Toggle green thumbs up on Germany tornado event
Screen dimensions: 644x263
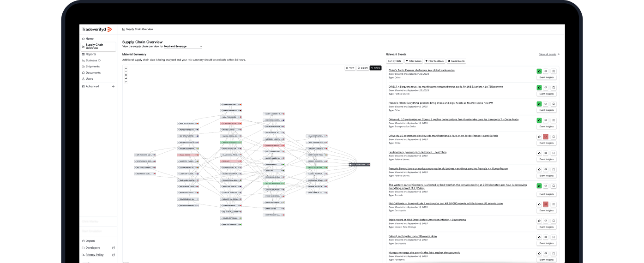tap(539, 186)
